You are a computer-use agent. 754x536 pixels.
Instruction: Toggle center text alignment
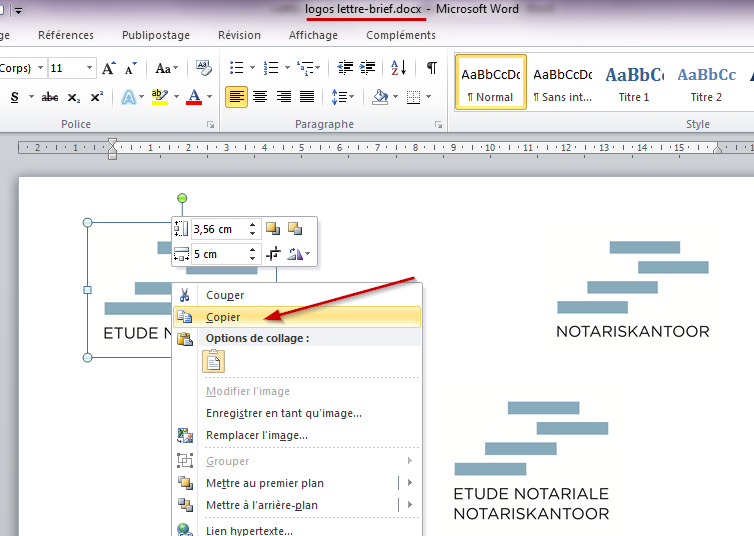260,97
